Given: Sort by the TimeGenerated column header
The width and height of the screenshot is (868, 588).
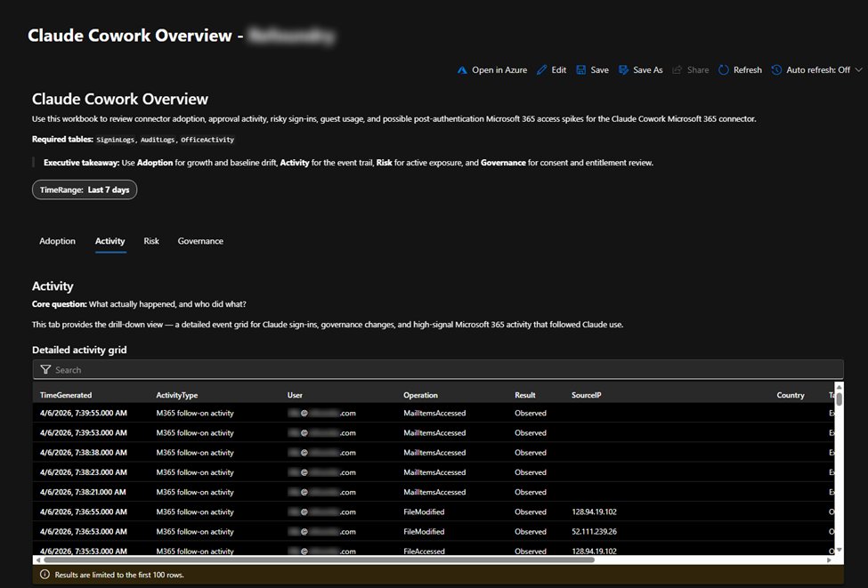Looking at the screenshot, I should 66,395.
